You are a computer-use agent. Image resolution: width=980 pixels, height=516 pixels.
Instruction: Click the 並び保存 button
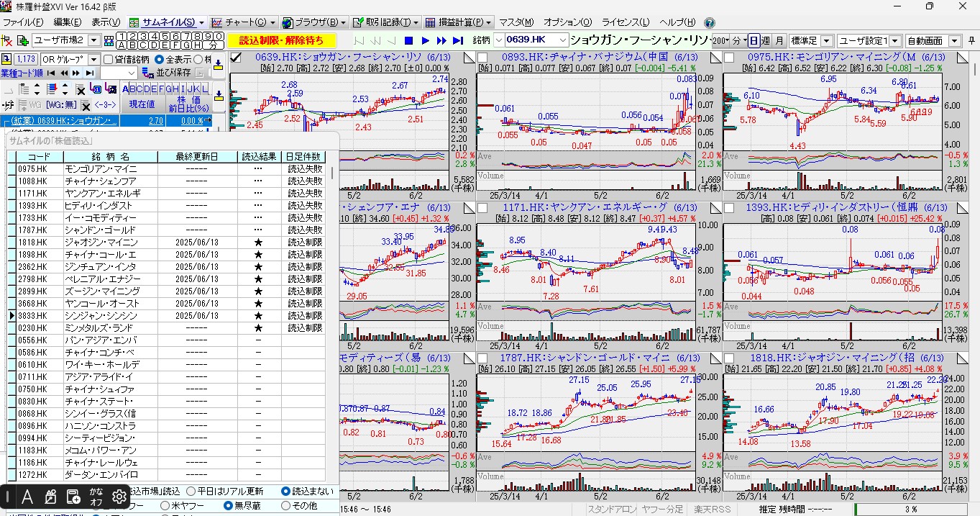[173, 73]
